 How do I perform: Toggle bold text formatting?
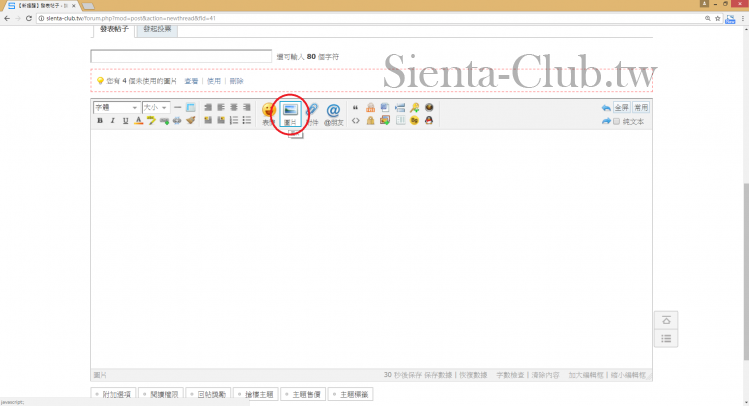pos(99,121)
